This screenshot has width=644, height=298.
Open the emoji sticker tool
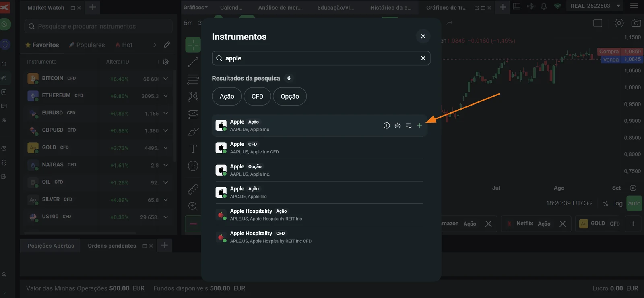193,166
